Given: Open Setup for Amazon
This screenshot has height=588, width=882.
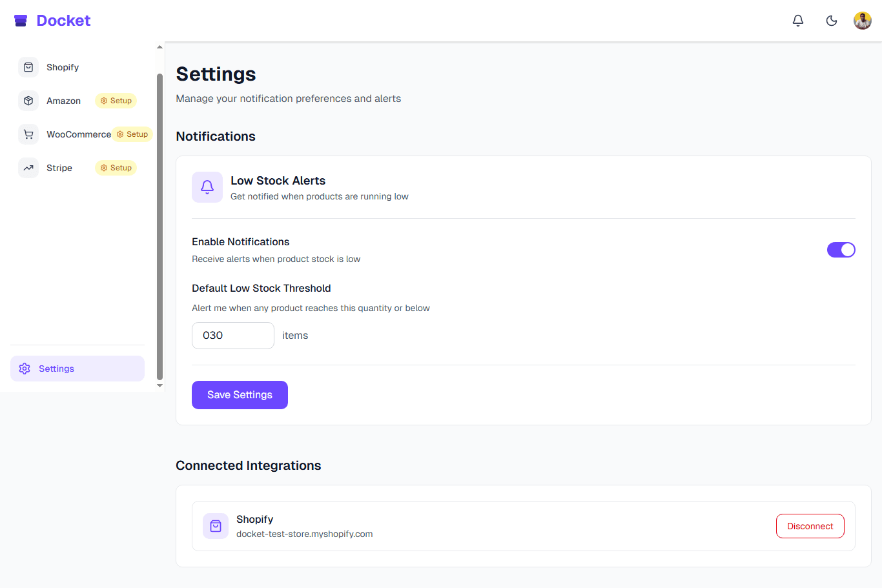Looking at the screenshot, I should tap(116, 101).
